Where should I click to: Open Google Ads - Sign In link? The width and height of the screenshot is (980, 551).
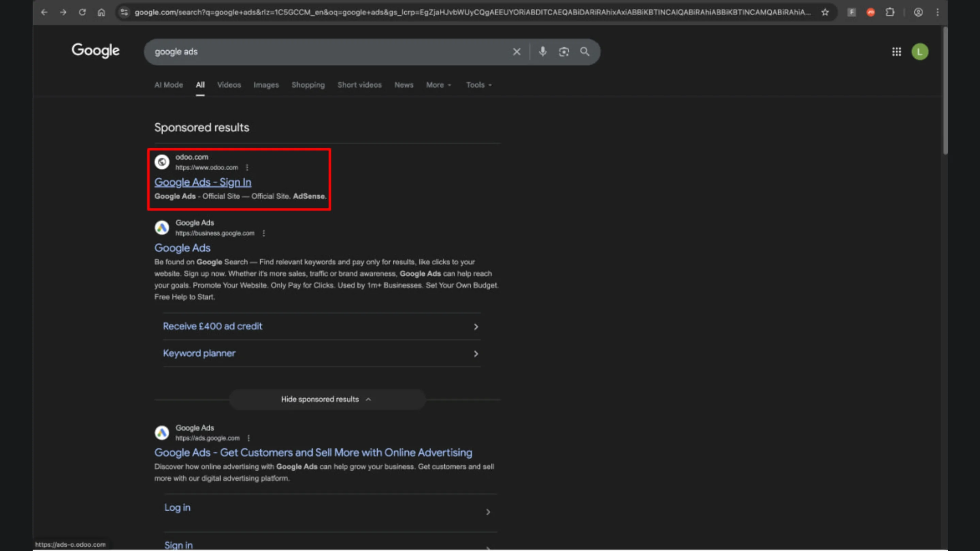[x=203, y=182]
